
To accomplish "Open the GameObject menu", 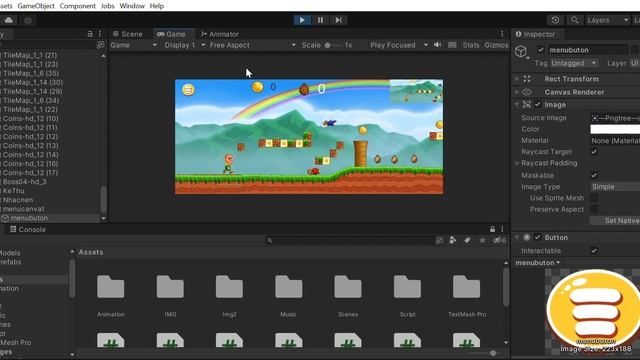I will (x=36, y=6).
